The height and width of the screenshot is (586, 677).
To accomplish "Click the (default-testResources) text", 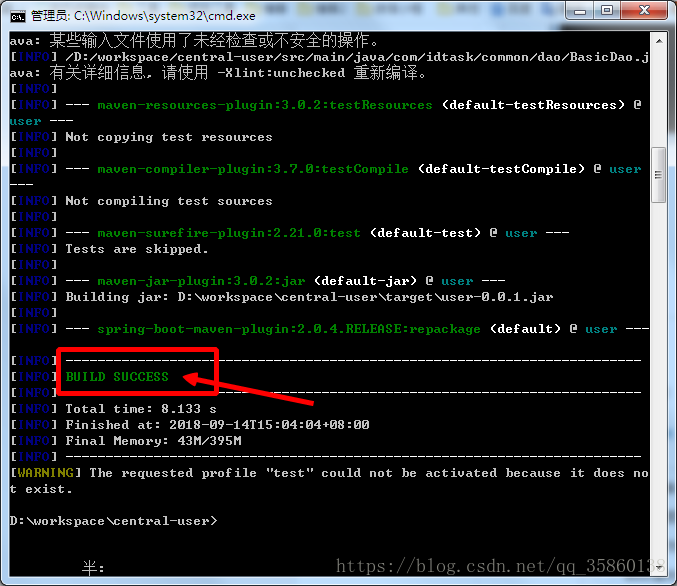I will tap(533, 105).
